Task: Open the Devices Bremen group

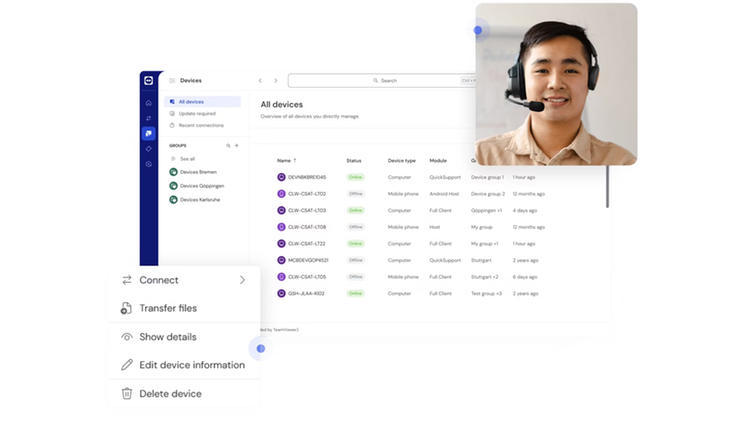Action: coord(199,172)
